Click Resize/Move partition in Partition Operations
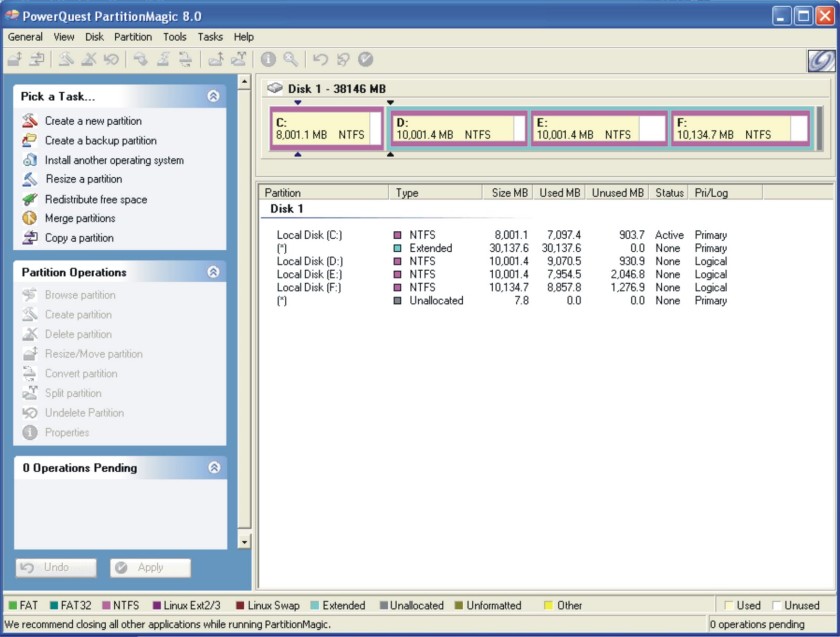Screen dimensions: 840x637 94,354
